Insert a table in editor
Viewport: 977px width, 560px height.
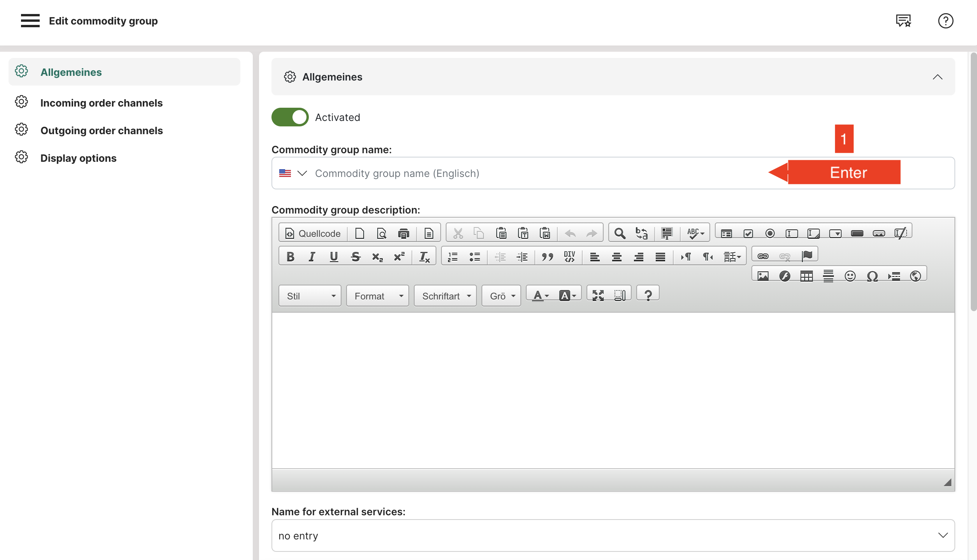pos(806,276)
